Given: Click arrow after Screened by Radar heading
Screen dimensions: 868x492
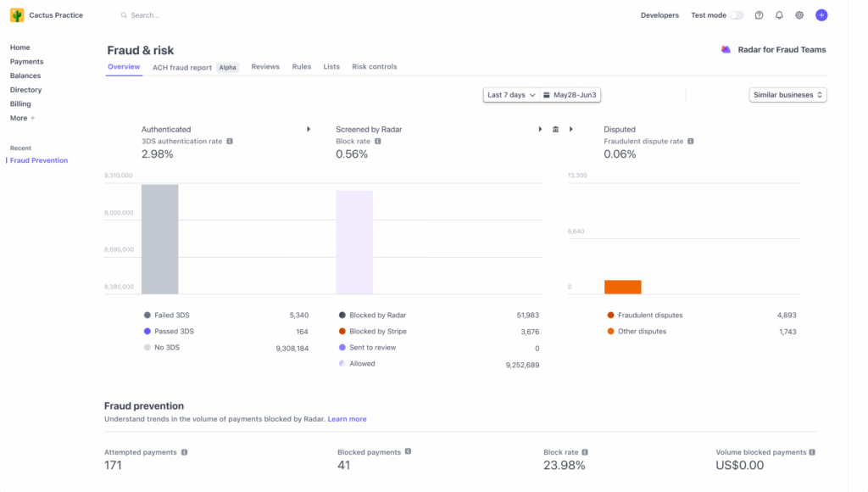Looking at the screenshot, I should [540, 129].
